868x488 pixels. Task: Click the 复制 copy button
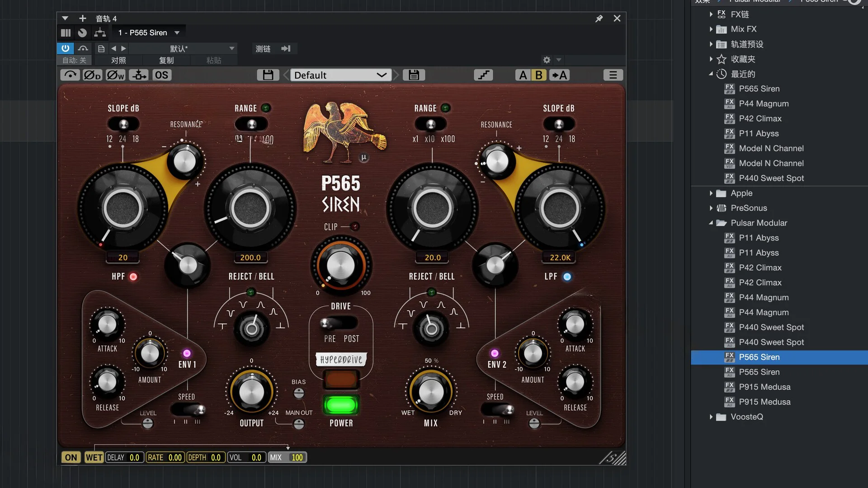(x=166, y=60)
